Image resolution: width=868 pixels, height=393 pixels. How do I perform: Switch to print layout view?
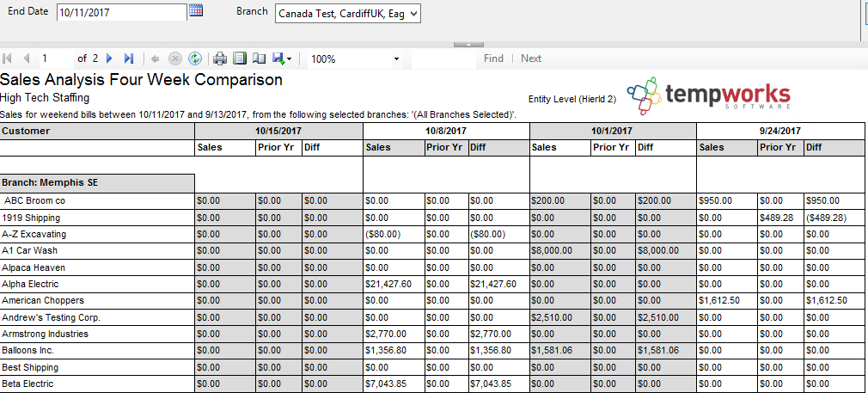[x=239, y=58]
